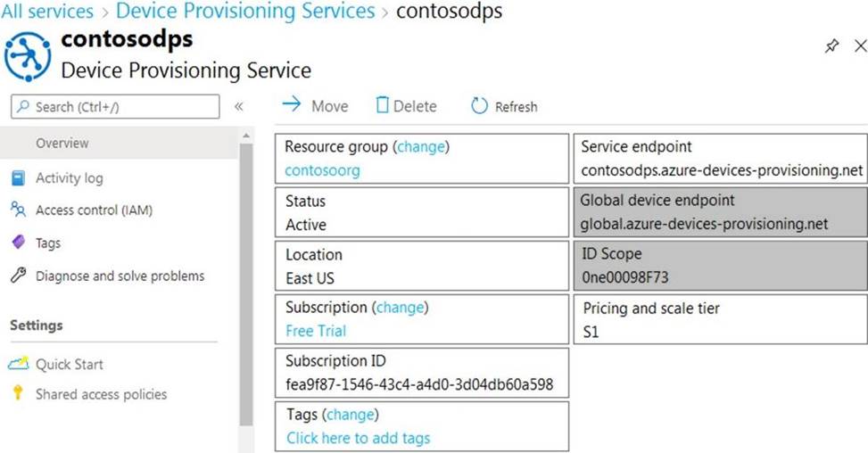Open the Free Trial subscription link
The width and height of the screenshot is (868, 453).
coord(316,331)
